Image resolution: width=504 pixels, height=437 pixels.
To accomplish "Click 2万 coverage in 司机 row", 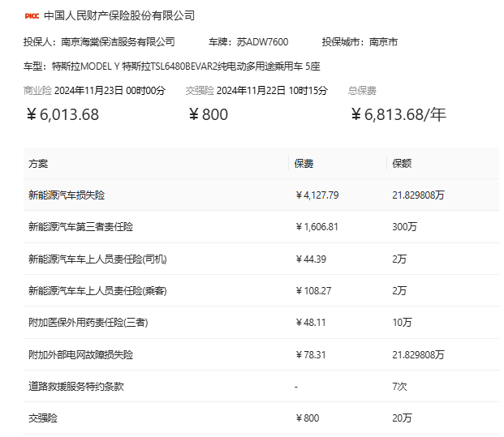I will 399,259.
